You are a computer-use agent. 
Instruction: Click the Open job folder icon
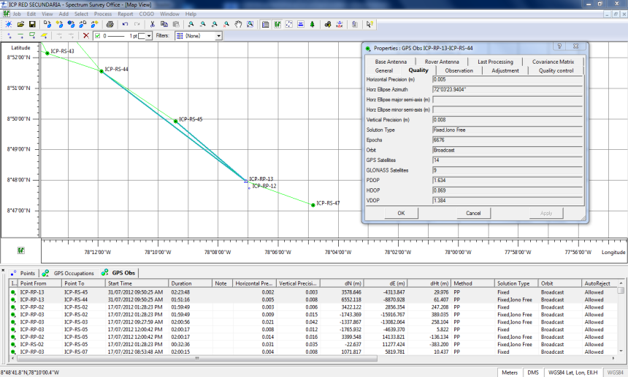point(20,24)
